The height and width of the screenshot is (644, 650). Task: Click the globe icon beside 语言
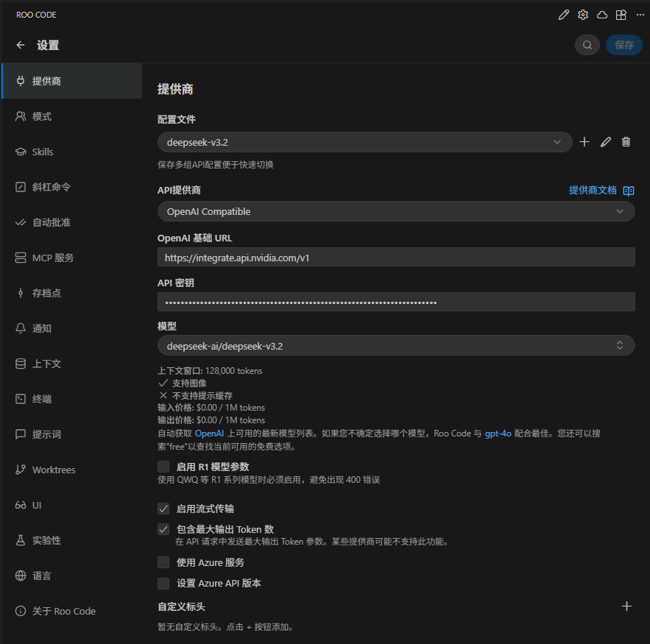pyautogui.click(x=21, y=576)
